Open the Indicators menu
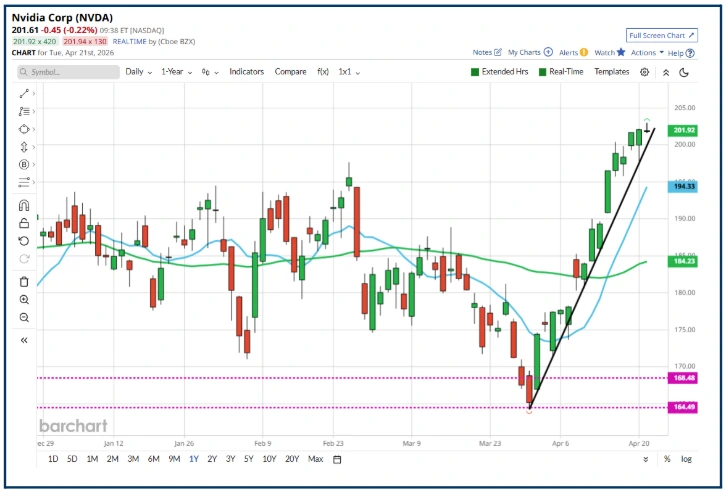Screen dimensions: 726x492 point(246,72)
